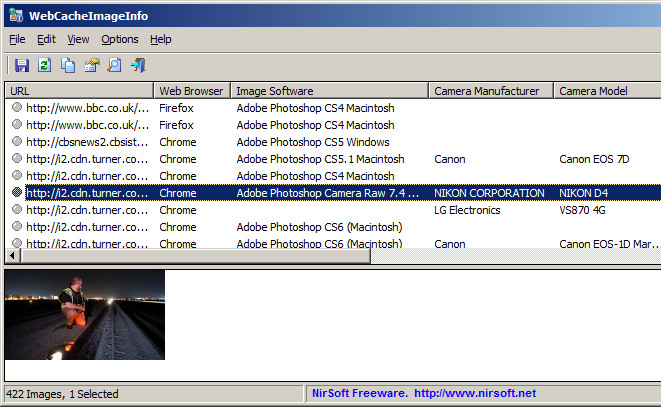Click Adobe Photoshop Camera Raw 7.4 cell

click(328, 193)
